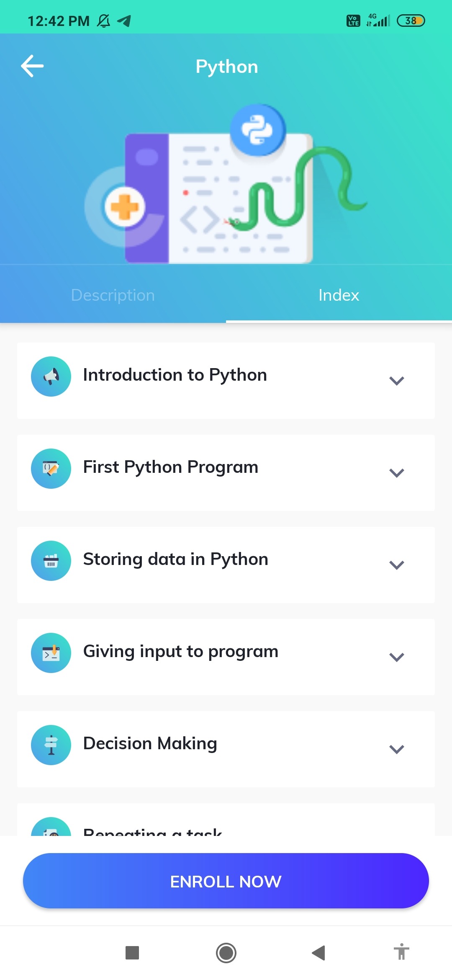
Task: Switch to the Description tab
Action: [x=113, y=295]
